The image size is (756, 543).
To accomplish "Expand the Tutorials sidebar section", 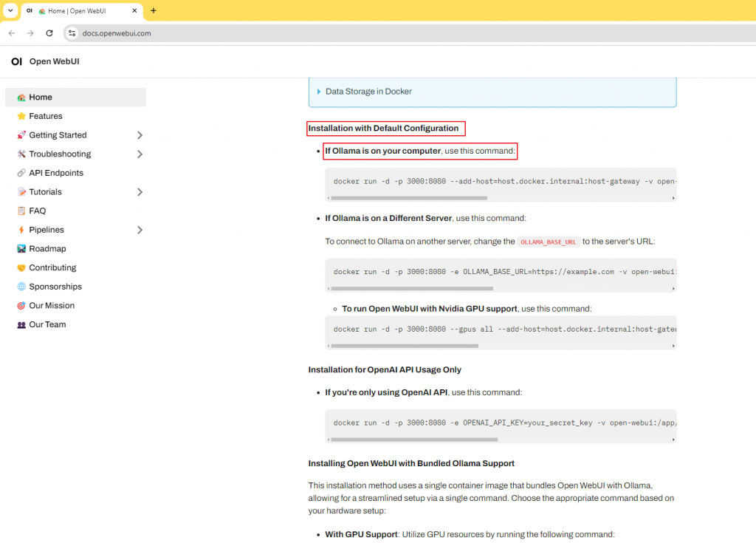I will coord(140,192).
